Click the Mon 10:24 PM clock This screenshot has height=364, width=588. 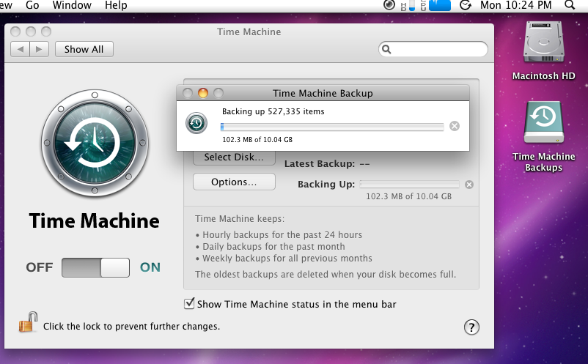tap(516, 5)
